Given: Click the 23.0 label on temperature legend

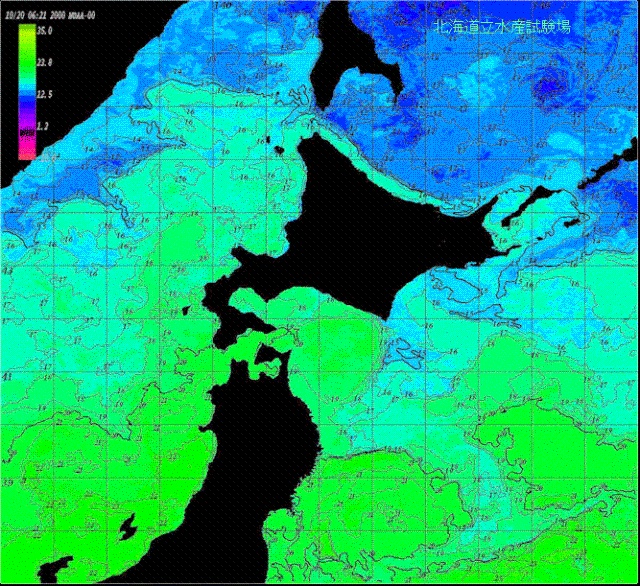Looking at the screenshot, I should [44, 63].
